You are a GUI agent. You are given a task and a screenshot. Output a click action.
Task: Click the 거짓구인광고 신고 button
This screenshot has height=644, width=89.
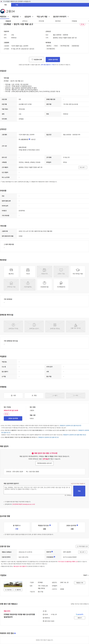point(82,547)
